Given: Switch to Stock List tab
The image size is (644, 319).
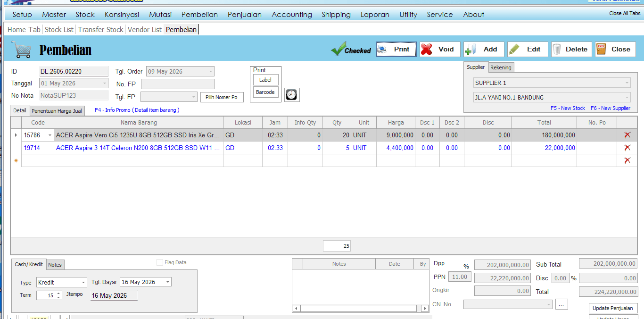Looking at the screenshot, I should pos(59,30).
